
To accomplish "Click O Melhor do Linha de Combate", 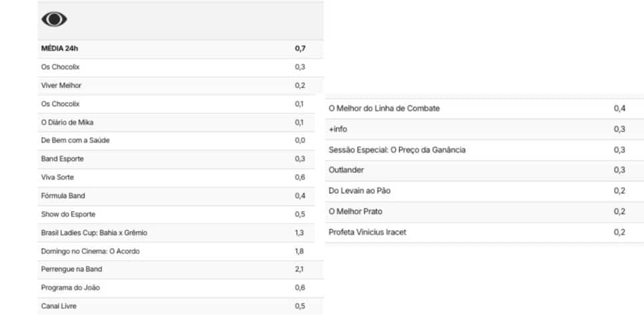I will point(485,109).
